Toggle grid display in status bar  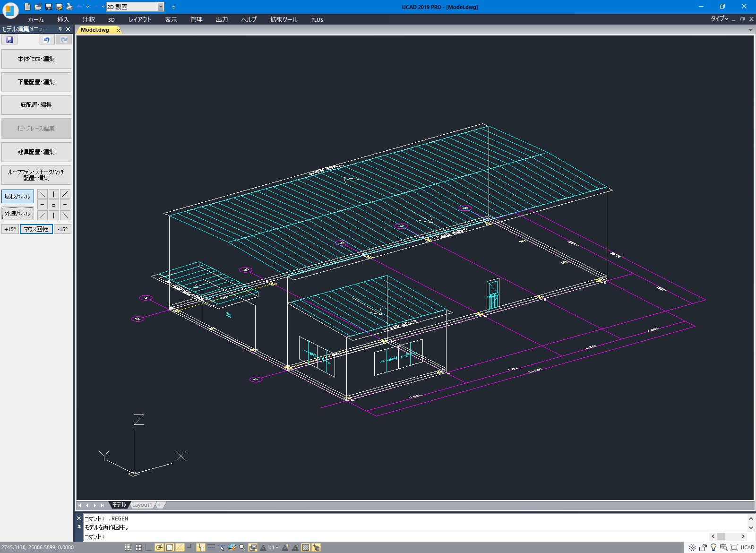click(x=138, y=547)
